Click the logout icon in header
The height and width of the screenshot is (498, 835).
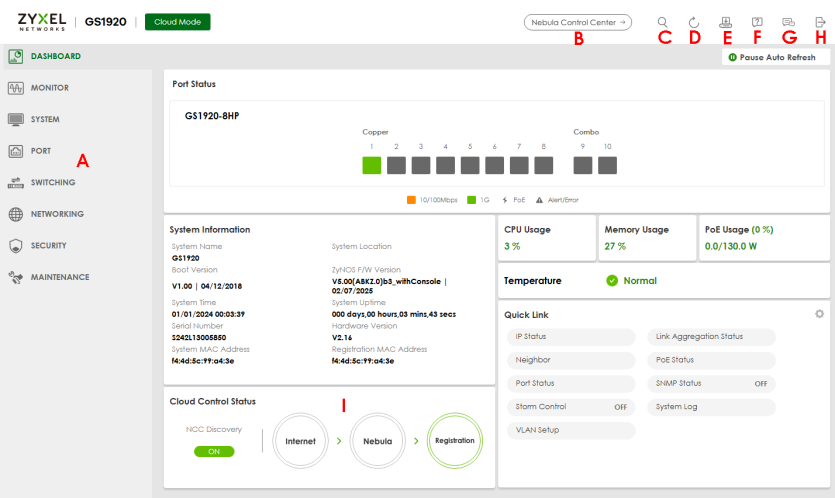[x=820, y=22]
